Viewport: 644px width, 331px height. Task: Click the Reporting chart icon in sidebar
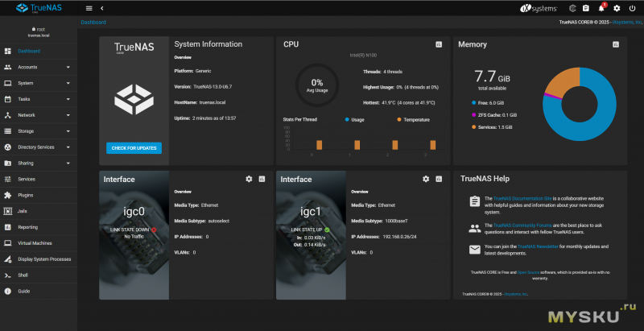click(7, 227)
